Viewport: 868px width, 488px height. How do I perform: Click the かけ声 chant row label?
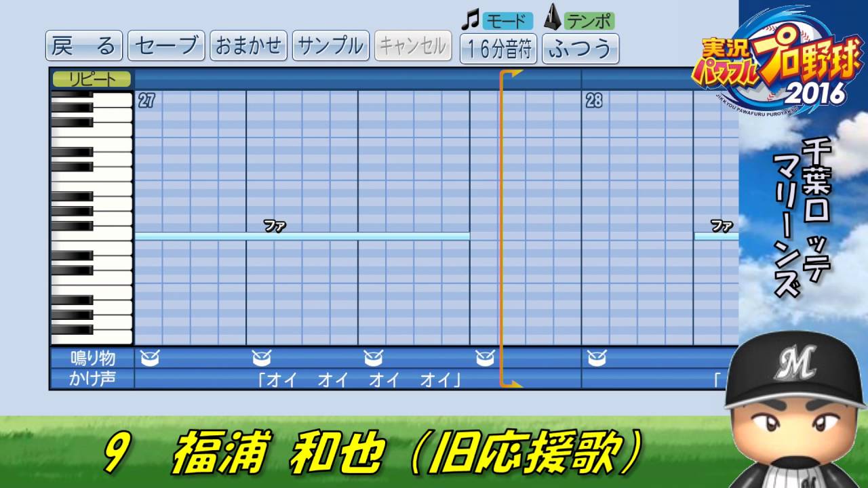[x=93, y=378]
